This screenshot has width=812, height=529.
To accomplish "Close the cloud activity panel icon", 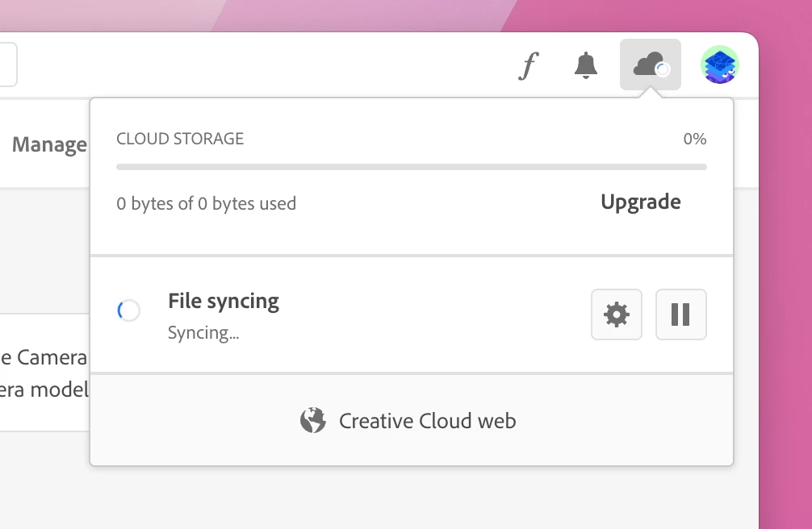I will [x=651, y=65].
